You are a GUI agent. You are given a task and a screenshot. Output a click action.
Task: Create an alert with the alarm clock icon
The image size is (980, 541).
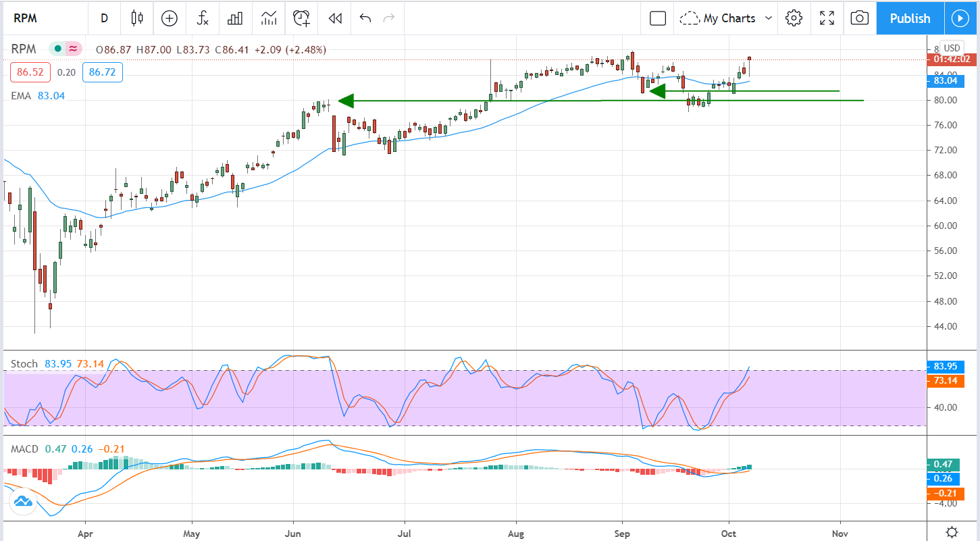[301, 18]
